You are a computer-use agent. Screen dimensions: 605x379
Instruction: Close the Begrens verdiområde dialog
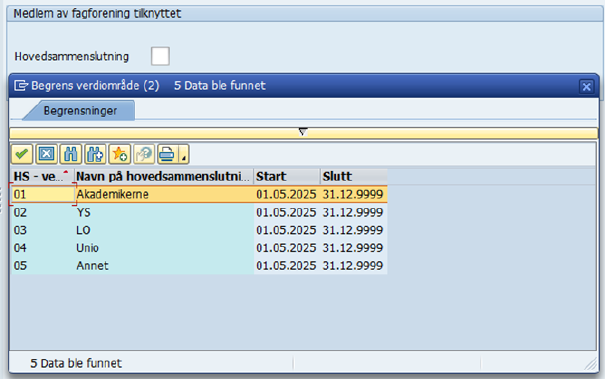(586, 86)
